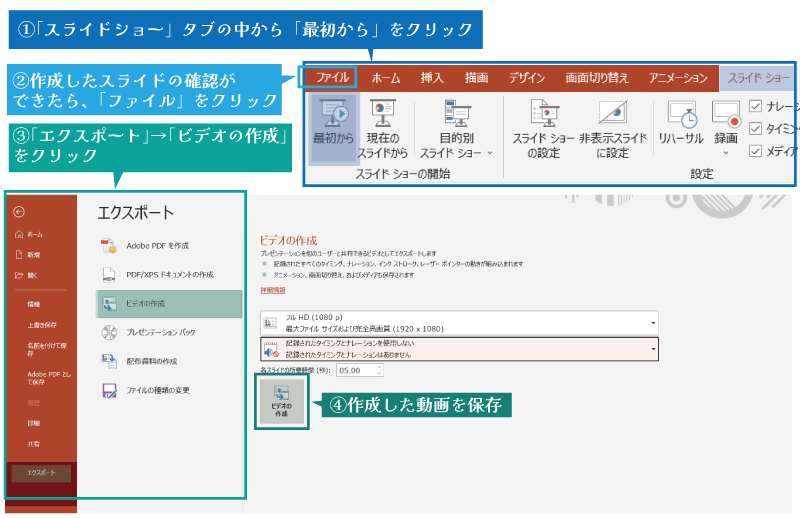Viewport: 800px width, 518px height.
Task: Toggle the メディア checkbox
Action: [756, 151]
